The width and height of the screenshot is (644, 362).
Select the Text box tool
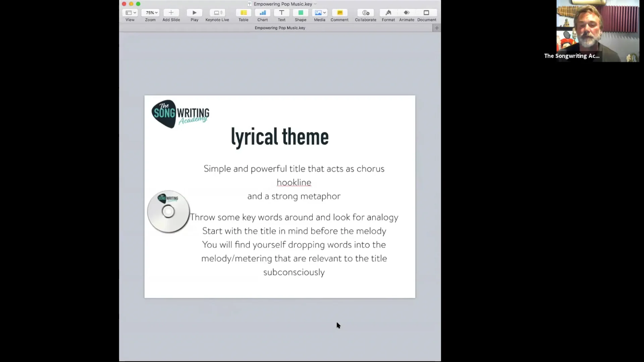point(281,13)
